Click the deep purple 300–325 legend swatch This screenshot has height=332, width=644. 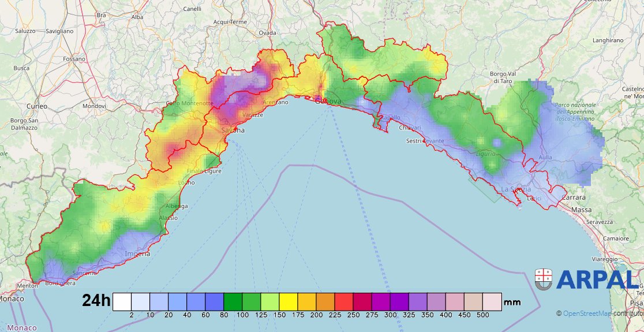pyautogui.click(x=399, y=301)
